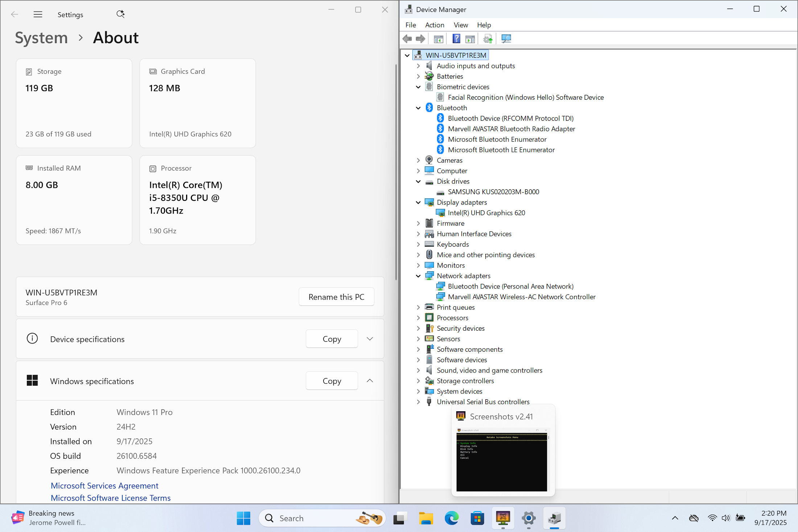This screenshot has width=798, height=532.
Task: Click the Device Manager taskbar icon
Action: [x=555, y=518]
